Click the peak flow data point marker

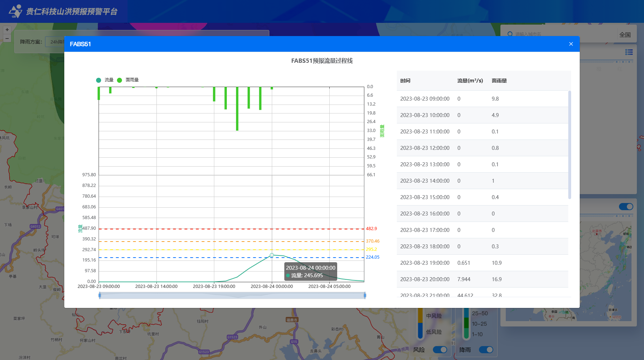click(272, 255)
